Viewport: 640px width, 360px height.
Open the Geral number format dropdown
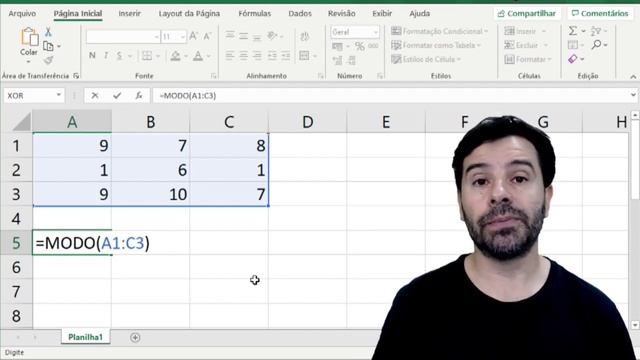(x=376, y=32)
